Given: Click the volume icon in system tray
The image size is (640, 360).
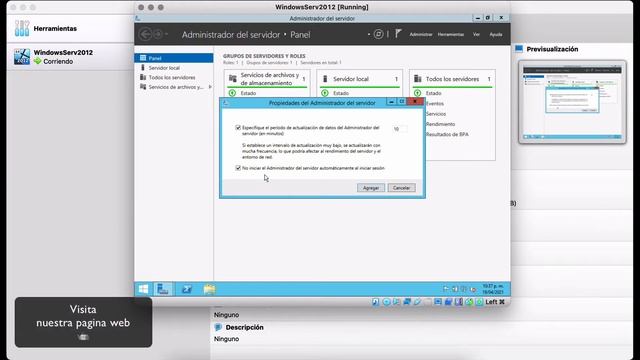Looking at the screenshot, I should (x=473, y=289).
